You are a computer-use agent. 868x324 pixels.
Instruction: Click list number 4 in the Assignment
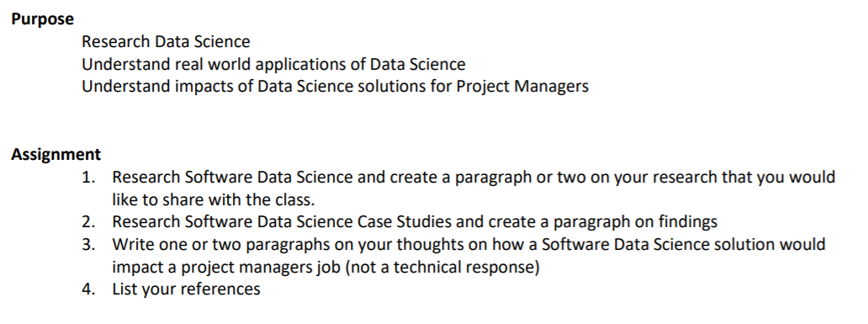tap(88, 289)
